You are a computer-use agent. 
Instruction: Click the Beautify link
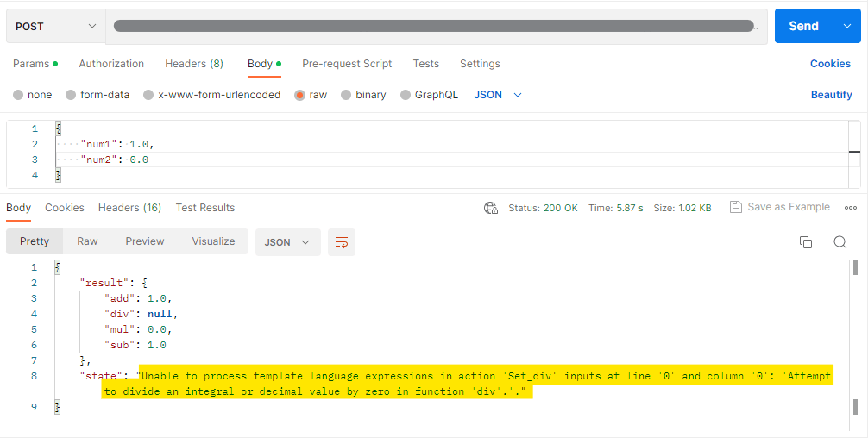pos(831,95)
